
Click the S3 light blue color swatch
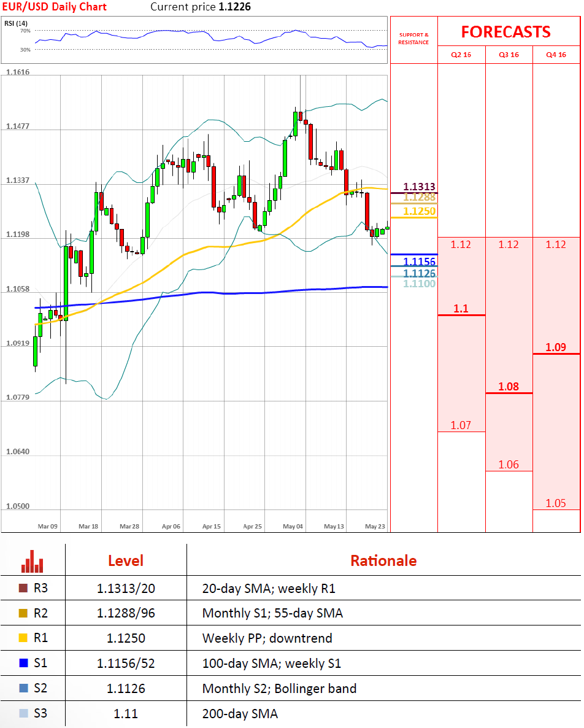pos(23,713)
